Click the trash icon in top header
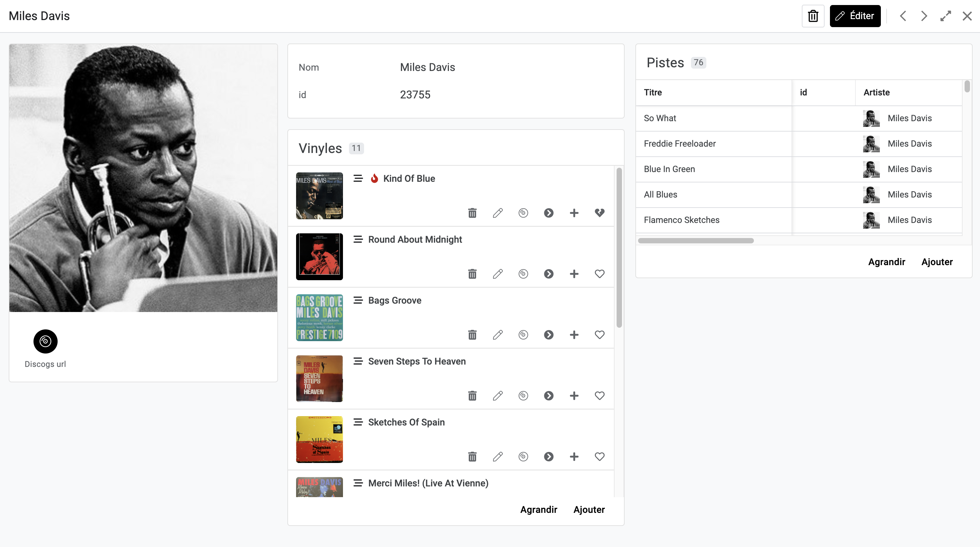Screen dimensions: 980x547 [x=813, y=16]
